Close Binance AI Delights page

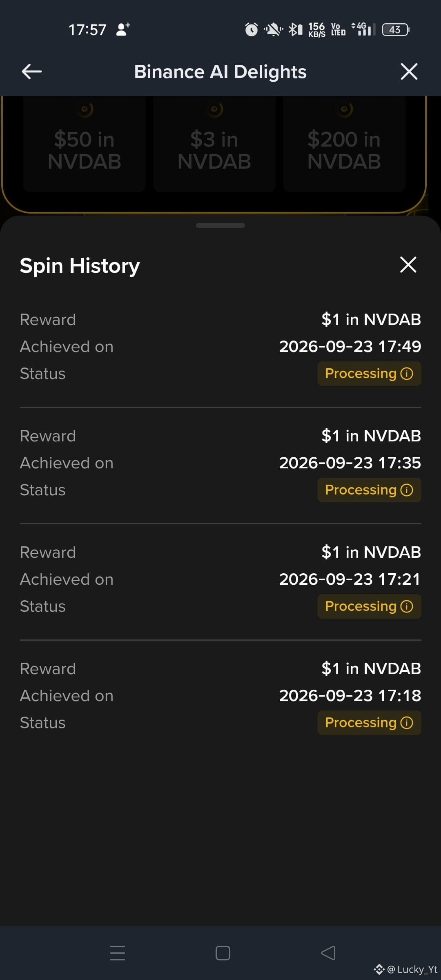(409, 71)
